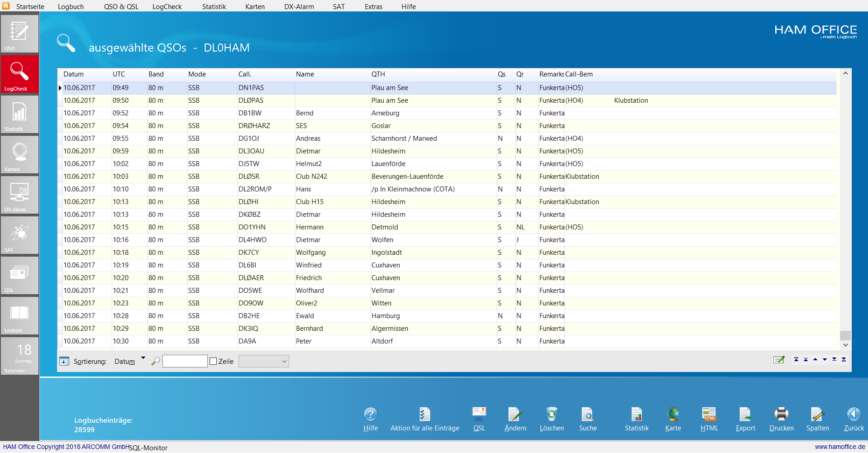Click the magnifier icon beside search field
Screen dimensions: 868x453
click(155, 361)
